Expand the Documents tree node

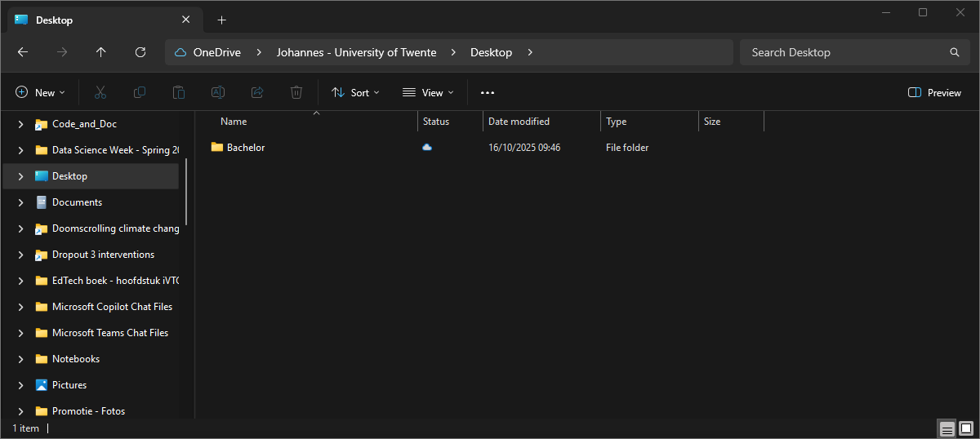click(20, 202)
